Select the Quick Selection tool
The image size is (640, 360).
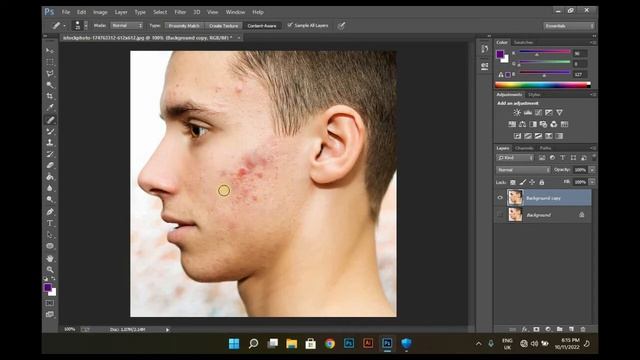coord(50,85)
